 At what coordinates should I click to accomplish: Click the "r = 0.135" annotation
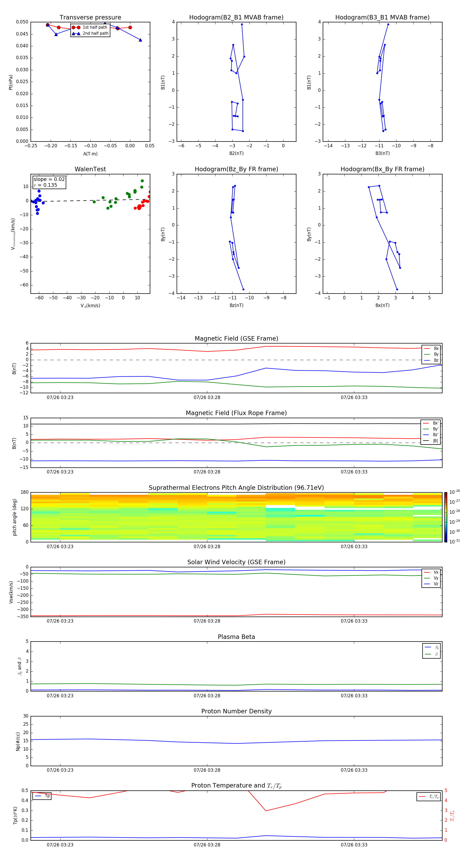46,185
